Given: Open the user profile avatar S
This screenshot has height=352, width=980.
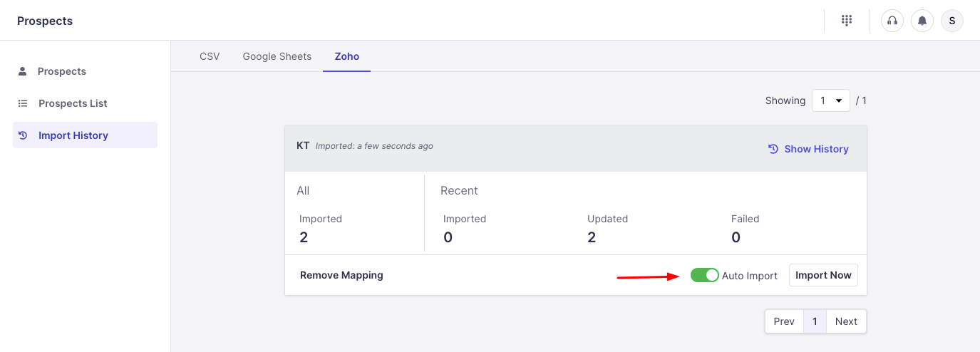Looking at the screenshot, I should point(952,21).
